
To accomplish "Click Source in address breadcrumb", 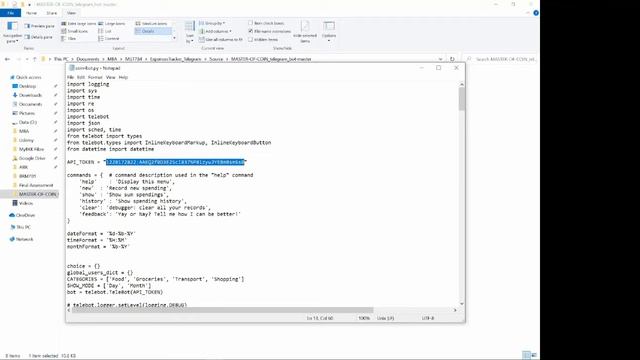I will 216,59.
